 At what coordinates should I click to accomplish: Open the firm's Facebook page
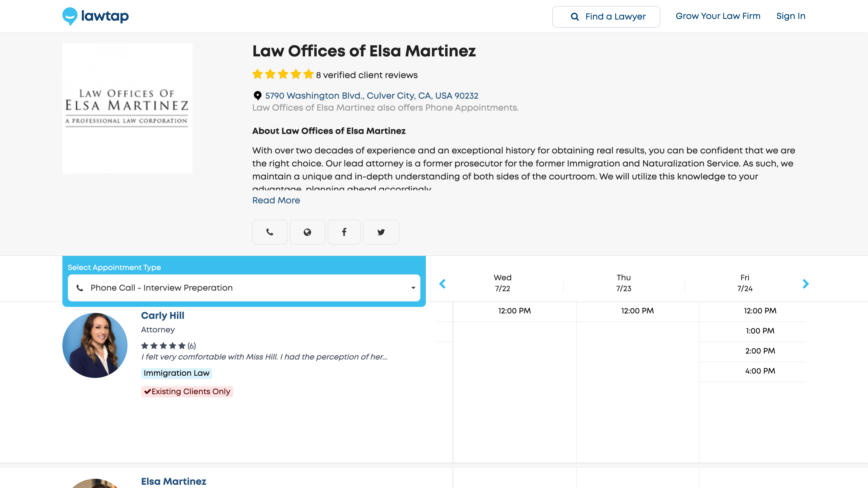[344, 232]
